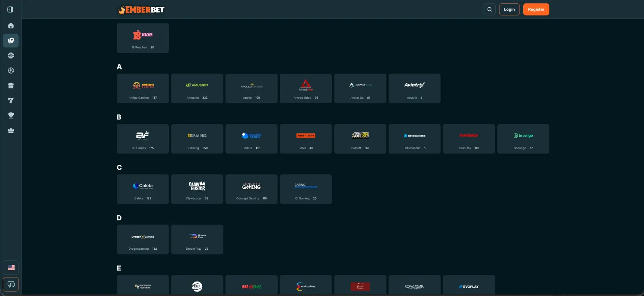This screenshot has height=296, width=644.
Task: Open the 18 Peaches provider card
Action: [143, 38]
